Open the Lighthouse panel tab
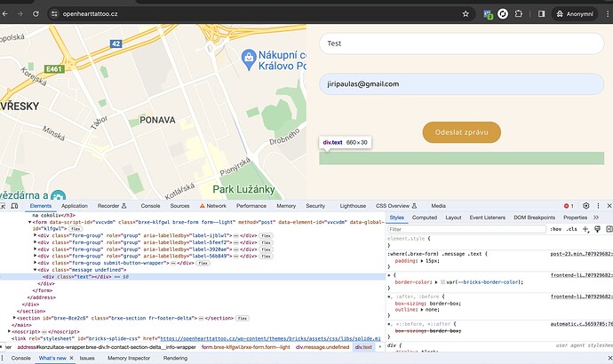613x364 pixels. [x=353, y=206]
